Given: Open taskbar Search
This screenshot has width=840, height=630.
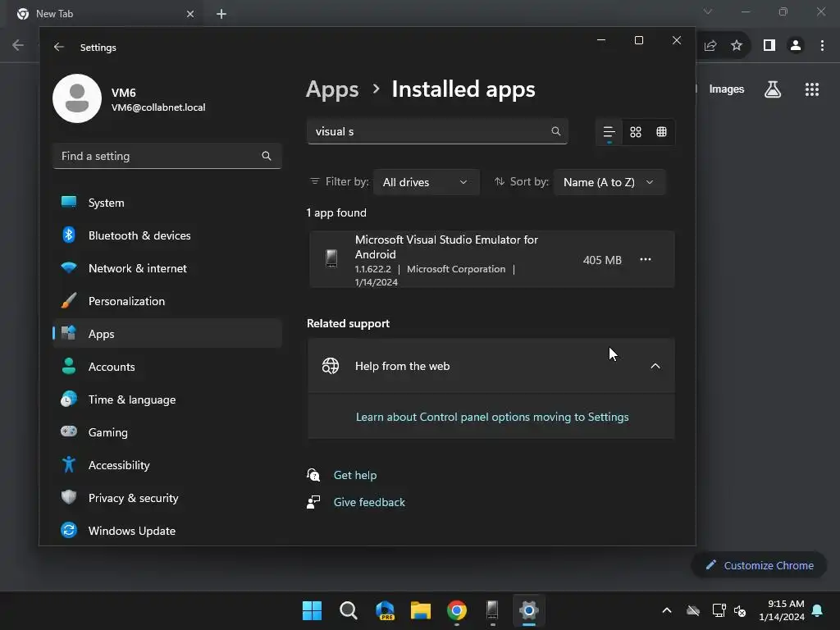Looking at the screenshot, I should tap(348, 610).
